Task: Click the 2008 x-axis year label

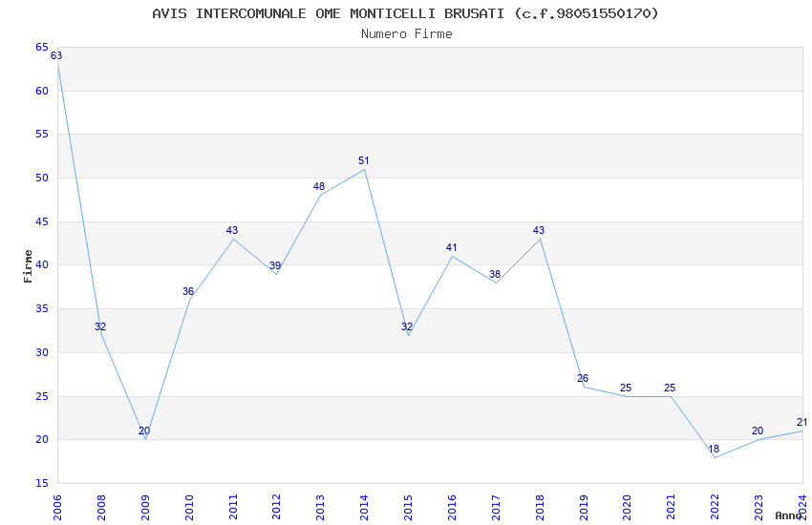Action: click(x=101, y=507)
